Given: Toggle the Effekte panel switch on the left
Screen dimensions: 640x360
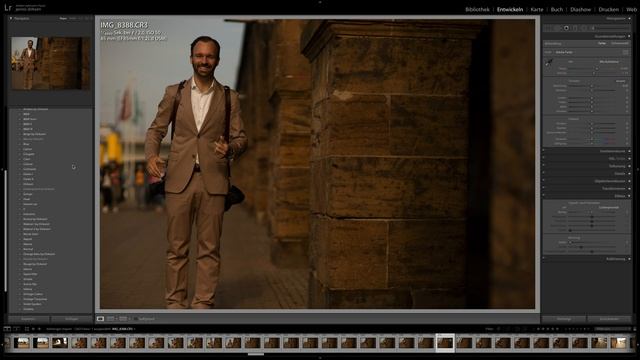Looking at the screenshot, I should tap(544, 196).
